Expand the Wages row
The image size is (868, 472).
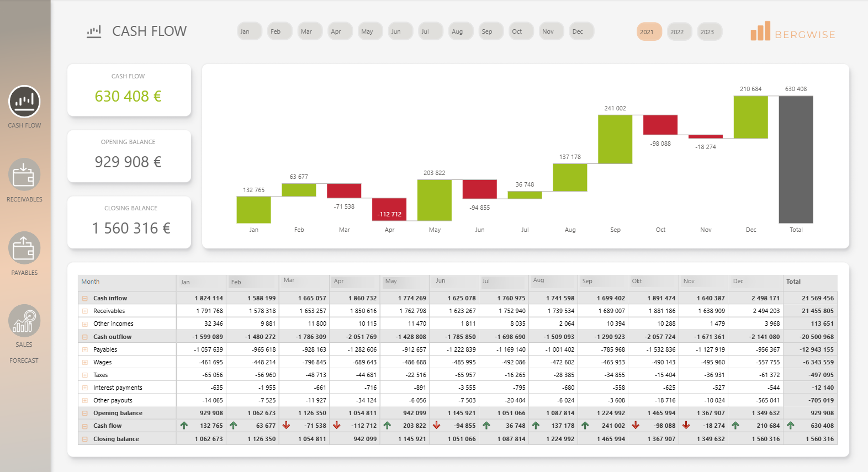[85, 362]
